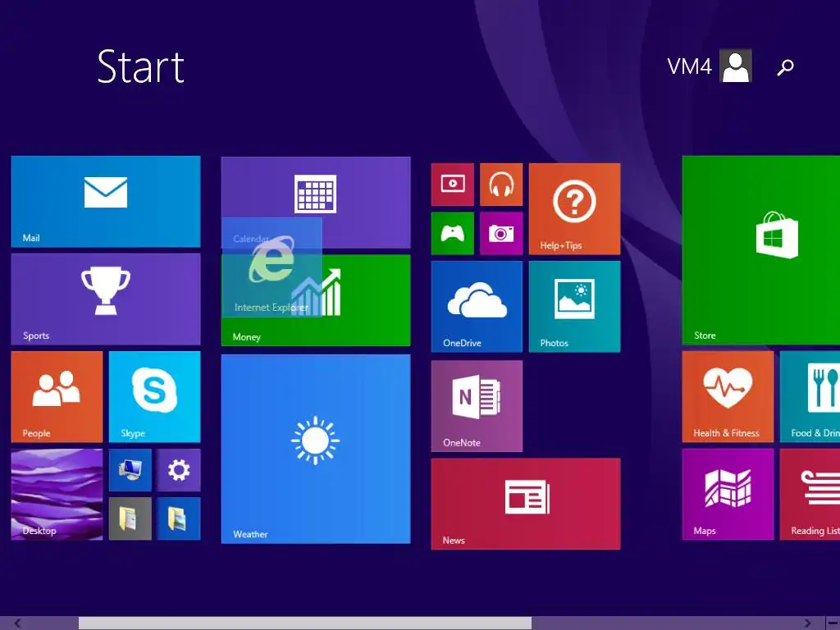Open the Food & Drink tile
Image resolution: width=840 pixels, height=630 pixels.
[x=810, y=397]
